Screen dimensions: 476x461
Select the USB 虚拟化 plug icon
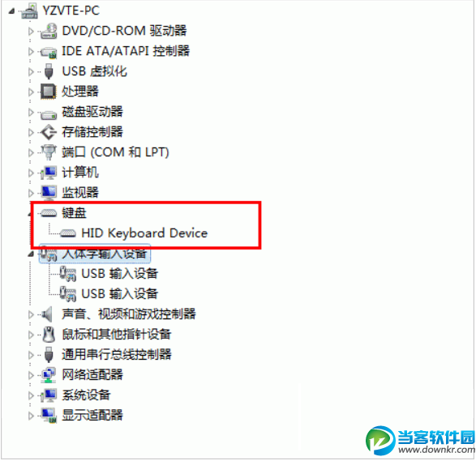pyautogui.click(x=49, y=71)
